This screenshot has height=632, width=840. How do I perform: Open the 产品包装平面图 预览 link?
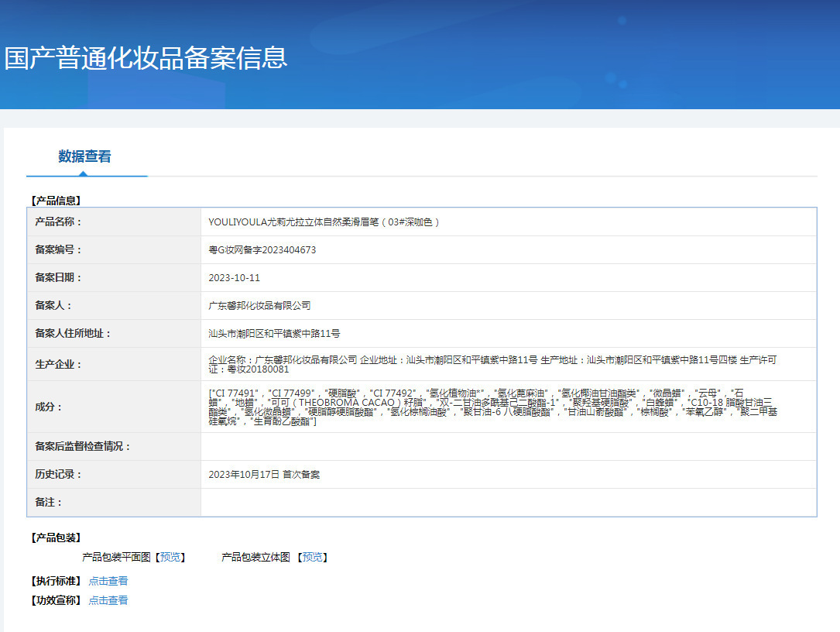pos(170,558)
